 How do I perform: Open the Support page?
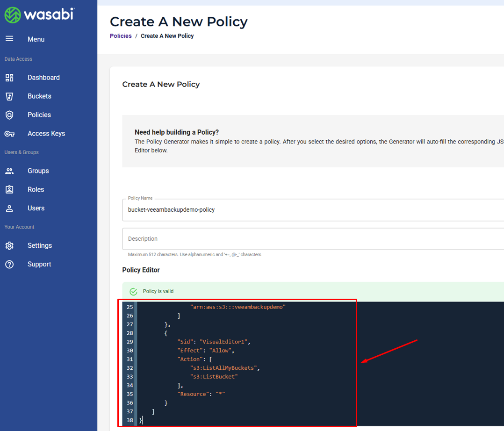(x=39, y=264)
